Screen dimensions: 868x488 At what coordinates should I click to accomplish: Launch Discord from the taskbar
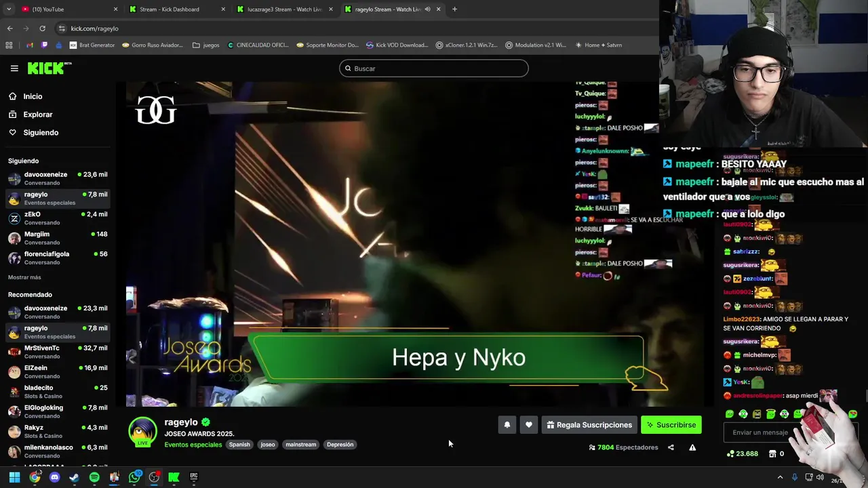pos(55,477)
